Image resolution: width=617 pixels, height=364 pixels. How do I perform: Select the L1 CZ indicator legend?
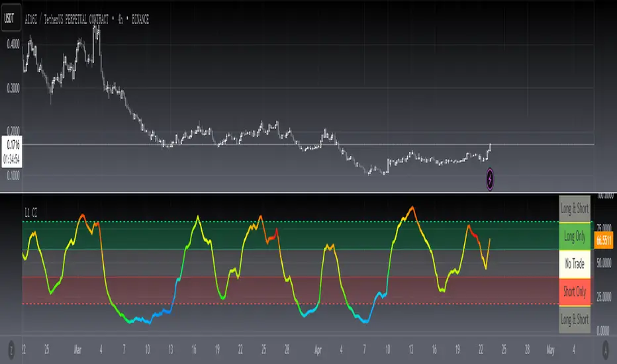point(30,212)
